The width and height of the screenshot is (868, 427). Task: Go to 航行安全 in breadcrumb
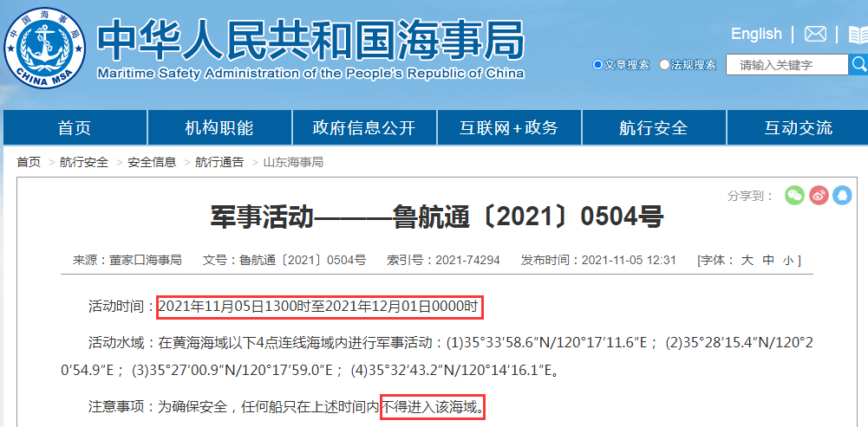[84, 162]
